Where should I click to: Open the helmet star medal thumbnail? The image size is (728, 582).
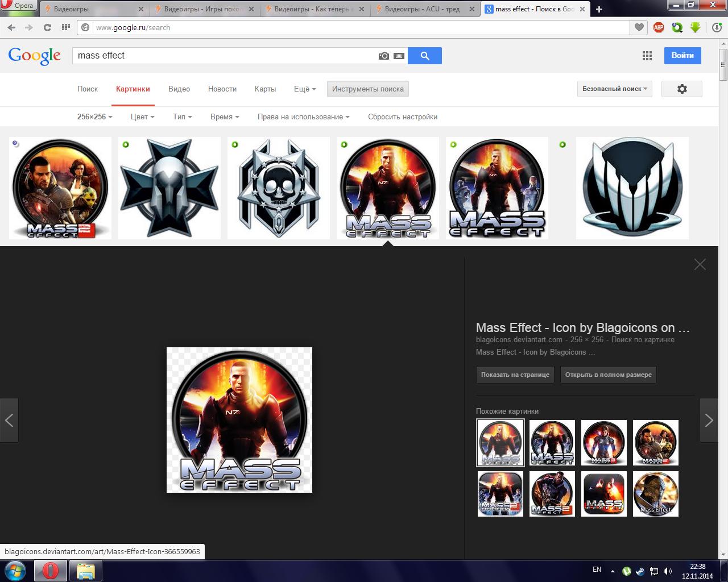(169, 188)
